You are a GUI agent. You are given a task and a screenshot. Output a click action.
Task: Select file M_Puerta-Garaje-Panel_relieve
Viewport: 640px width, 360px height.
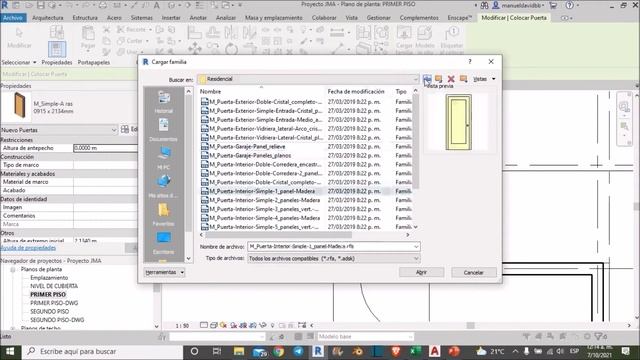tap(247, 147)
